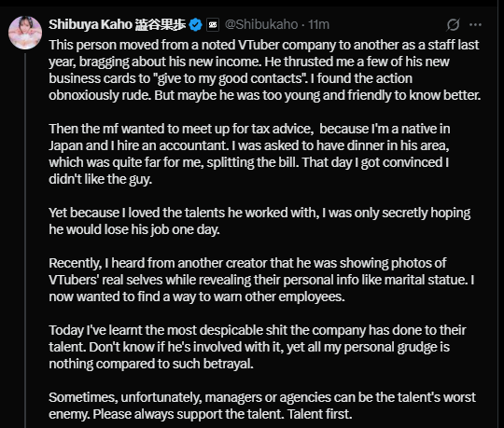Click the line 'he would lose his job one day.'

134,229
